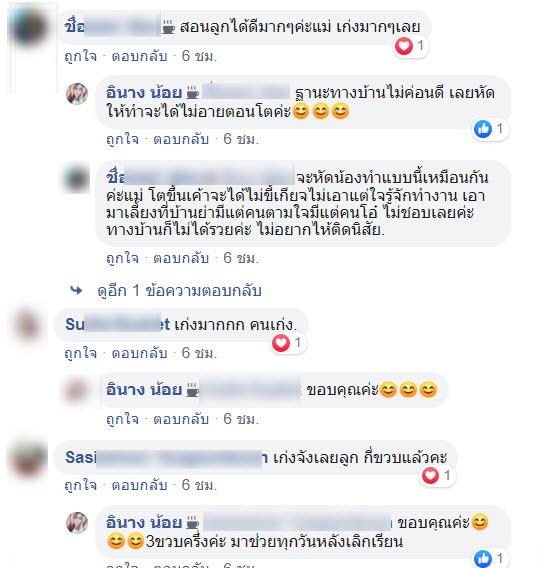Click ตอบกลับ under จะหัดน้องทำแบบนี้ comment
Image resolution: width=544 pixels, height=568 pixels.
tap(181, 258)
